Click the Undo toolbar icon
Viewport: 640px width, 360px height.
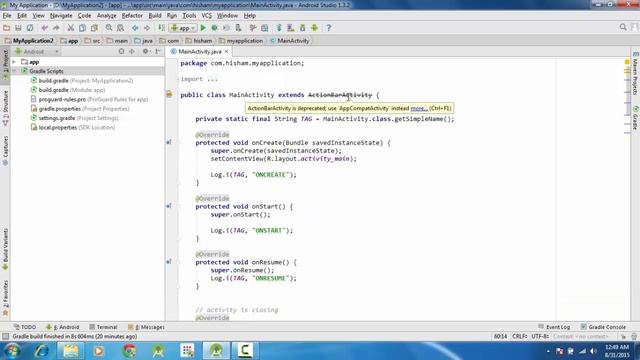44,28
